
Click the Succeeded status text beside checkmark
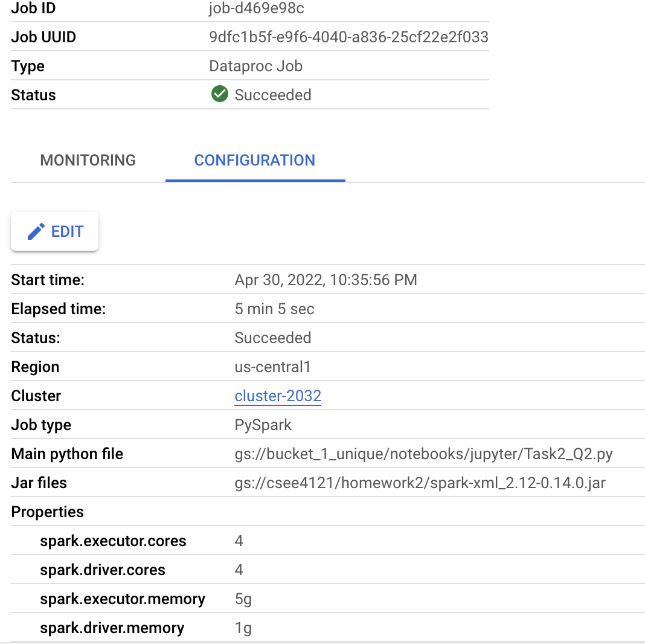coord(273,95)
